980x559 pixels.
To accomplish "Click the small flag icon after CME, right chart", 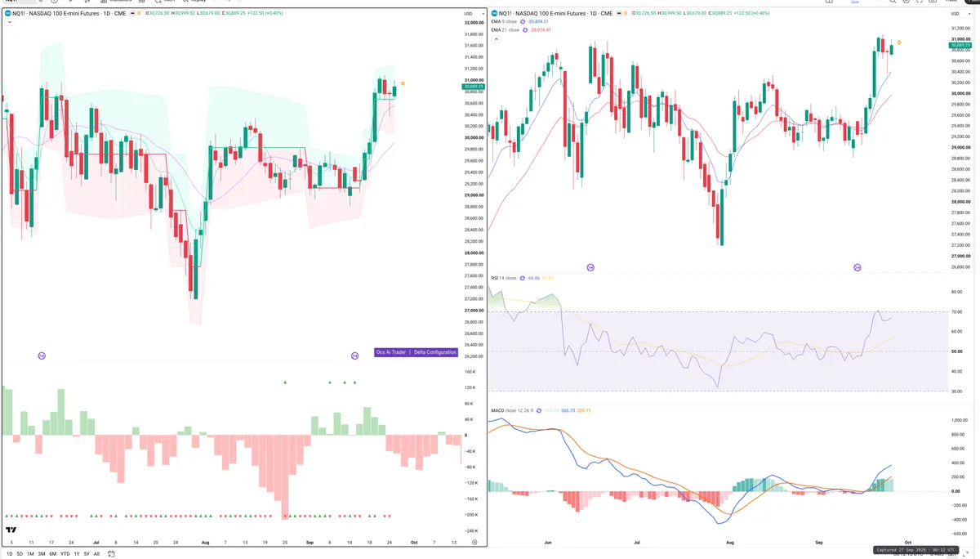I will coord(618,14).
